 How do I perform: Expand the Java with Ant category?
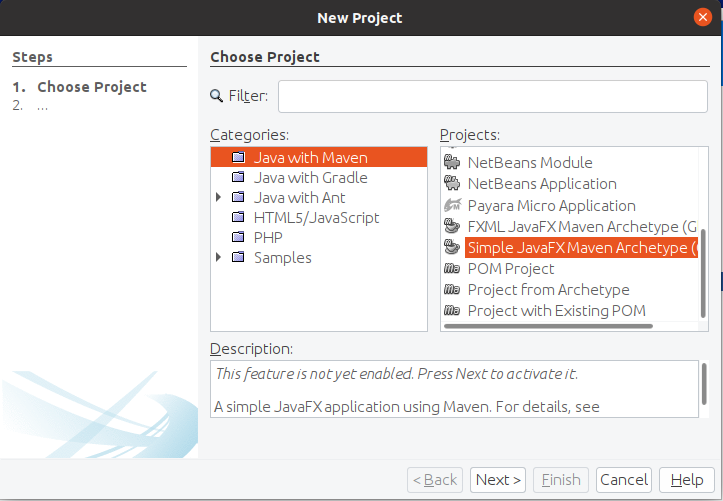click(x=219, y=198)
